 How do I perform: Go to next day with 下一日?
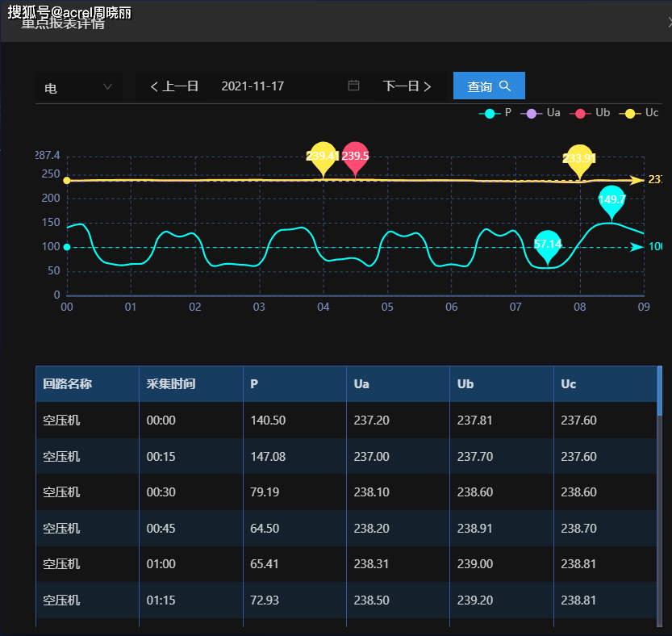[407, 86]
